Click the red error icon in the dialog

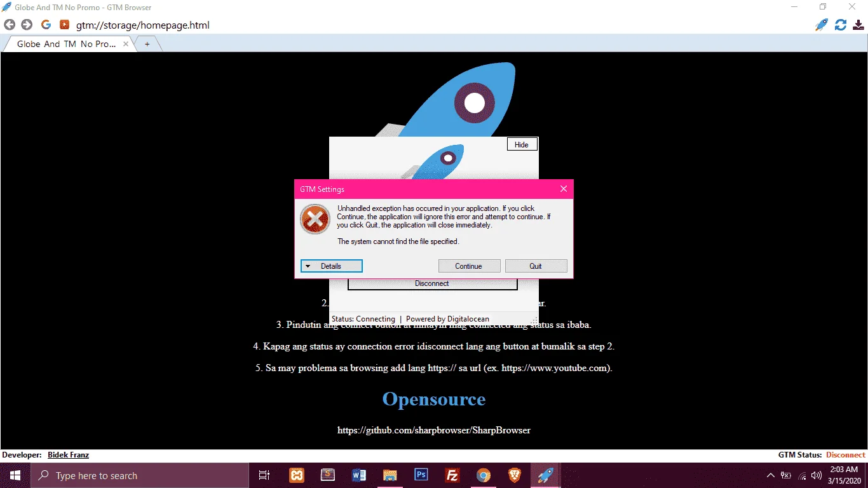(315, 219)
